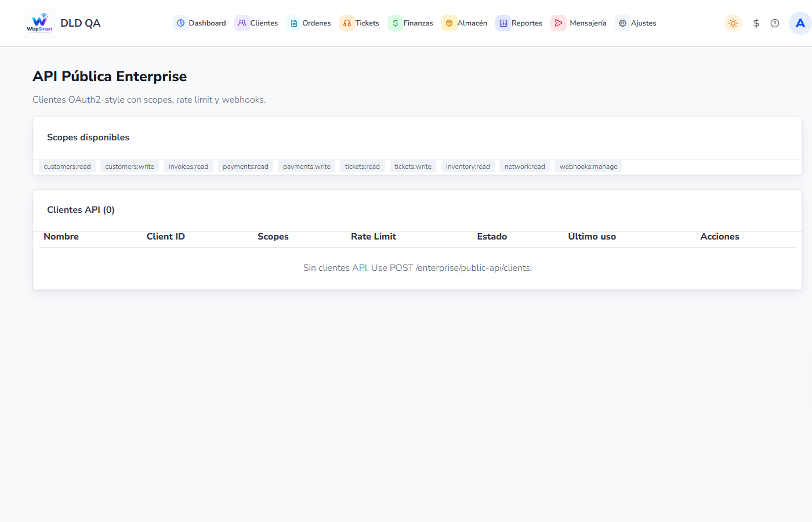The image size is (812, 522).
Task: Click the Client ID column header
Action: (166, 237)
